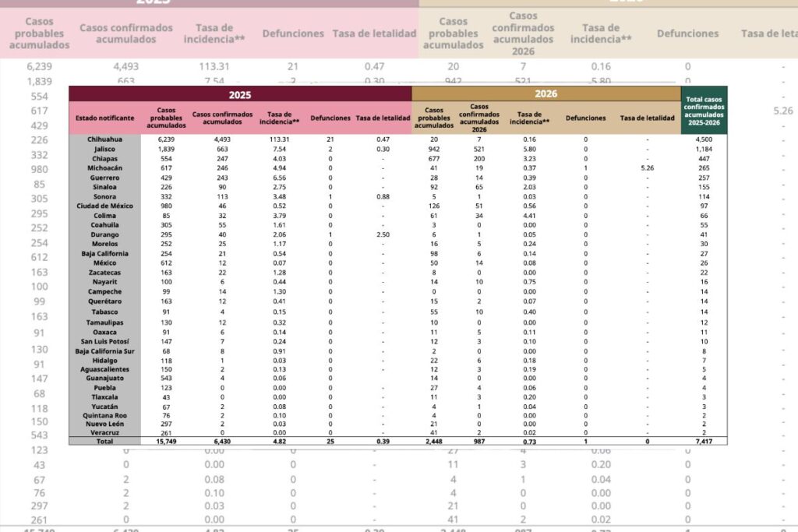Select the Chihuahua state row label
The width and height of the screenshot is (798, 532).
[104, 139]
